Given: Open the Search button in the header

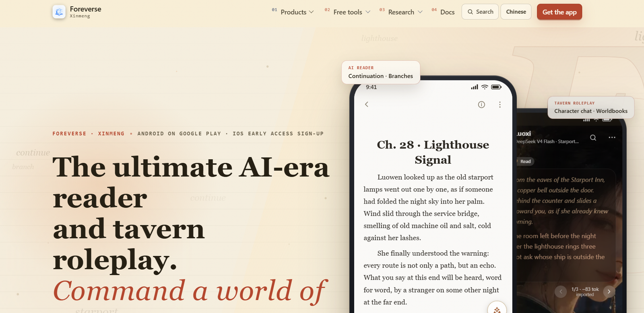Looking at the screenshot, I should coord(480,12).
